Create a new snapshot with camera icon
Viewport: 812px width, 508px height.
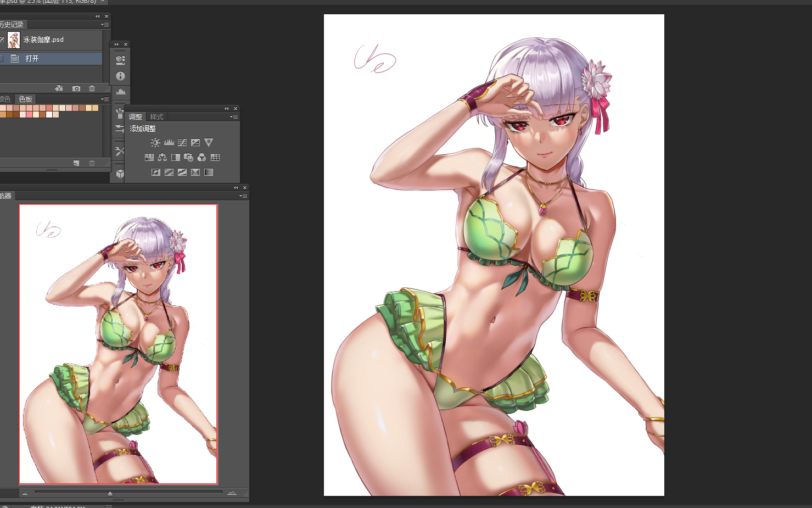click(x=76, y=88)
